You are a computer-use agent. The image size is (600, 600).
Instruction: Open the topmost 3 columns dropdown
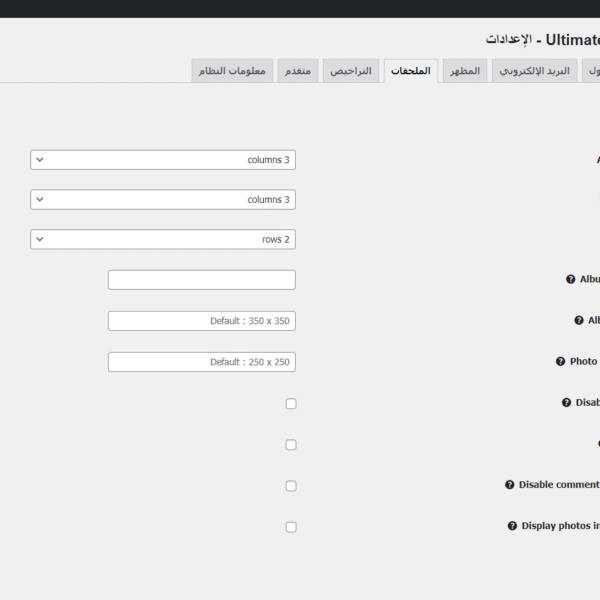[x=163, y=160]
